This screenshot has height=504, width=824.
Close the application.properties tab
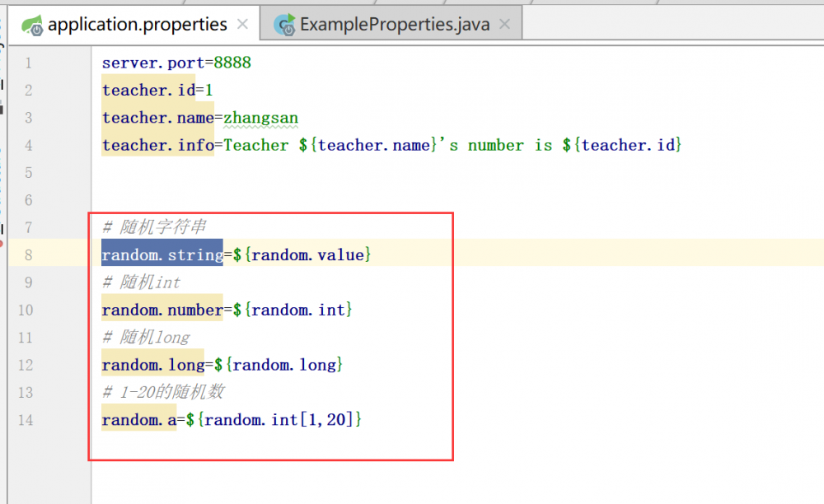click(242, 24)
